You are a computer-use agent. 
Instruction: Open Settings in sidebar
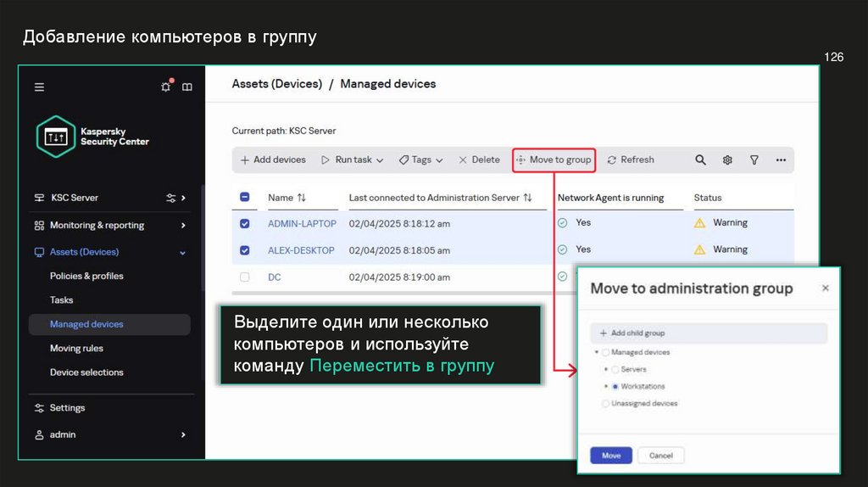67,408
